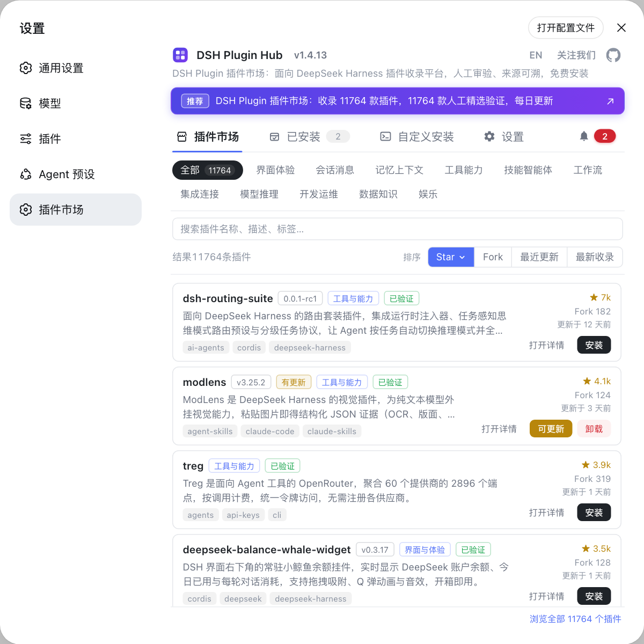Focus the plugin search input field

(397, 229)
